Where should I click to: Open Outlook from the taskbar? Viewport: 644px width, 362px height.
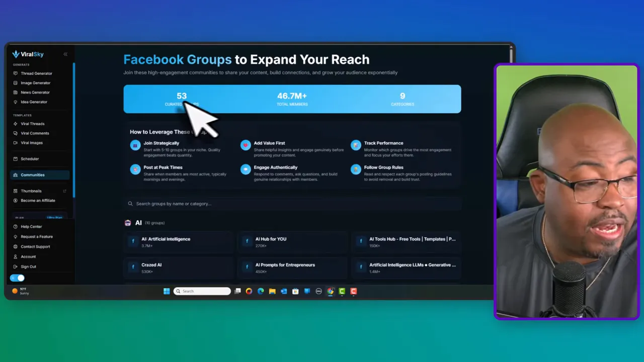[284, 291]
